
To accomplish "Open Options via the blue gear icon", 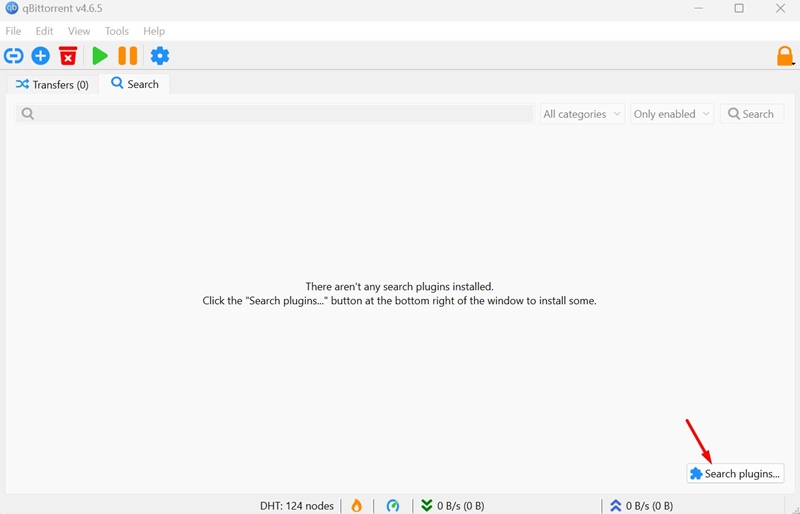I will click(160, 56).
